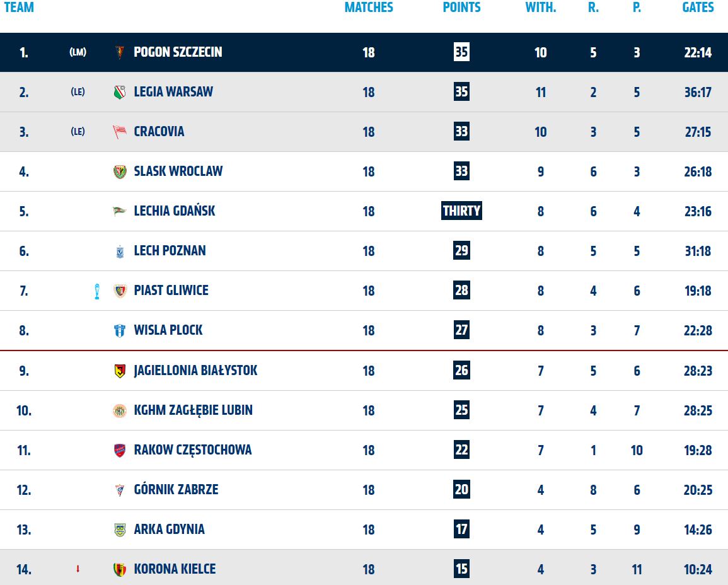Click the Pogon Szczecin club crest
Viewport: 728px width, 585px height.
coord(120,52)
